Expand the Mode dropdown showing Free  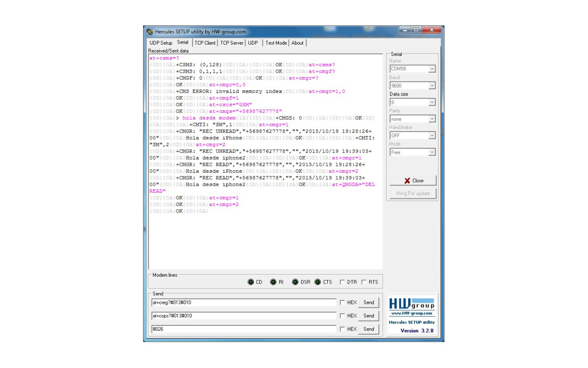pyautogui.click(x=432, y=153)
